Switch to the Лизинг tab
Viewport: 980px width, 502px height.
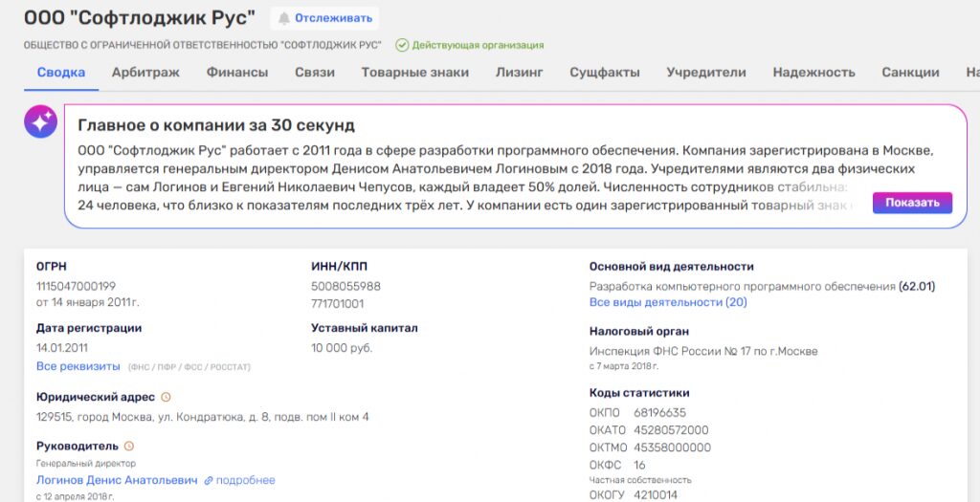pyautogui.click(x=520, y=73)
